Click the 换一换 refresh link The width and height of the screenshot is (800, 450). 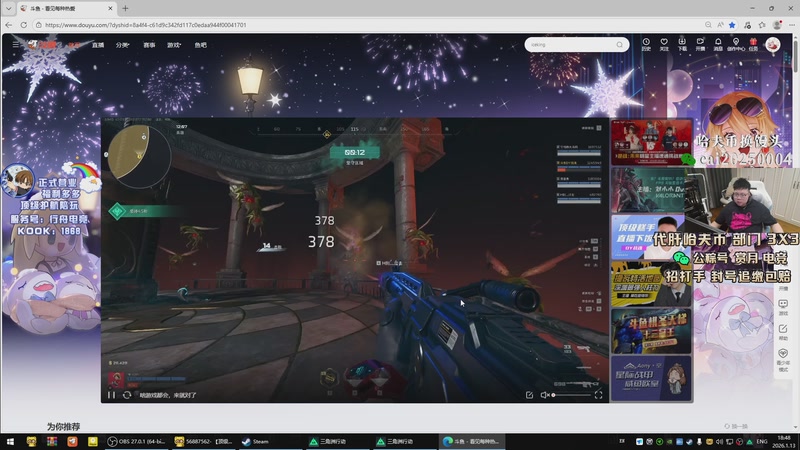[x=736, y=426]
